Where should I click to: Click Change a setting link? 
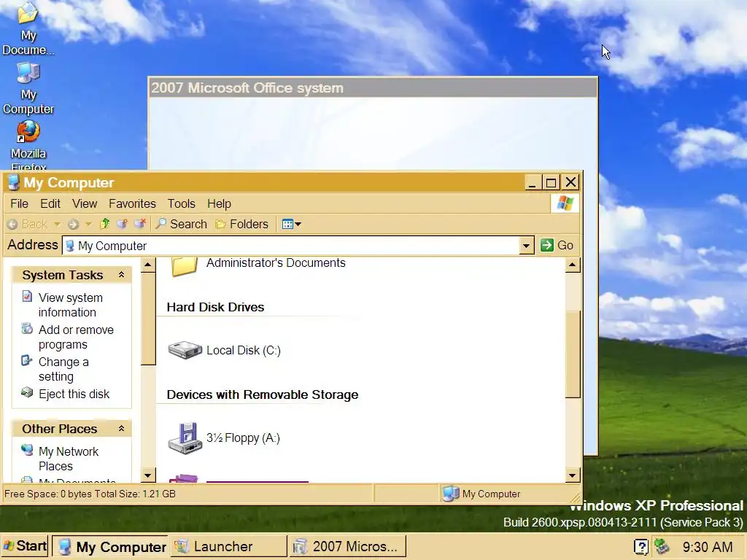(64, 369)
